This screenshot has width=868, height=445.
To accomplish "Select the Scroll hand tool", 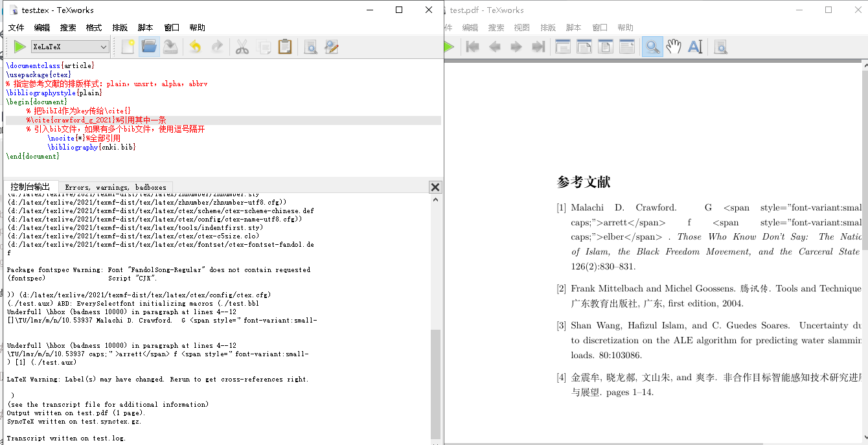I will pyautogui.click(x=674, y=47).
